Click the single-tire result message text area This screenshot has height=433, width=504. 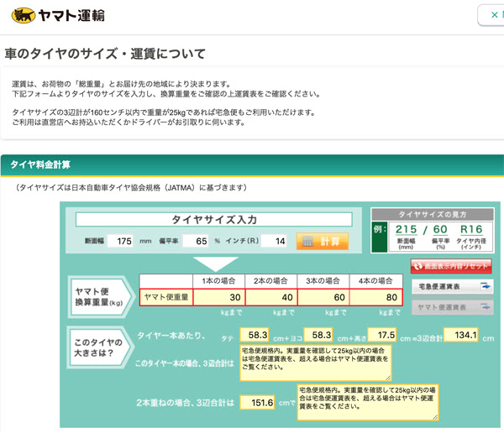(x=316, y=363)
